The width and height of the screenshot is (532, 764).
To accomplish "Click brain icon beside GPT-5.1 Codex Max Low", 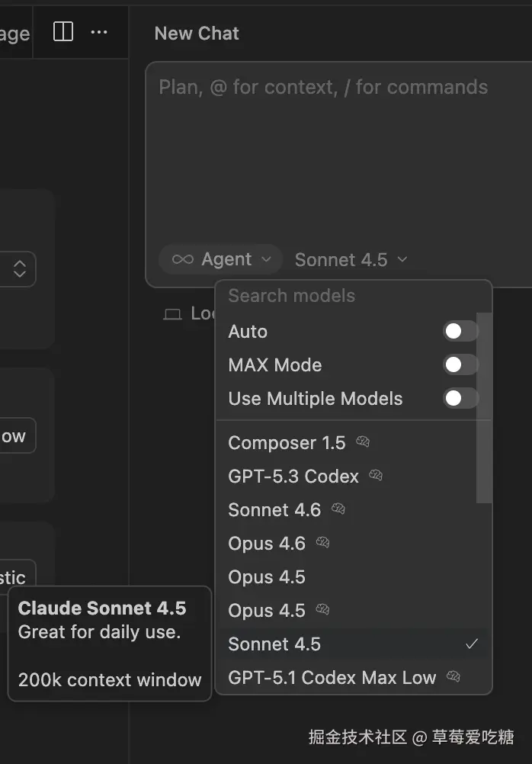I will pos(454,677).
